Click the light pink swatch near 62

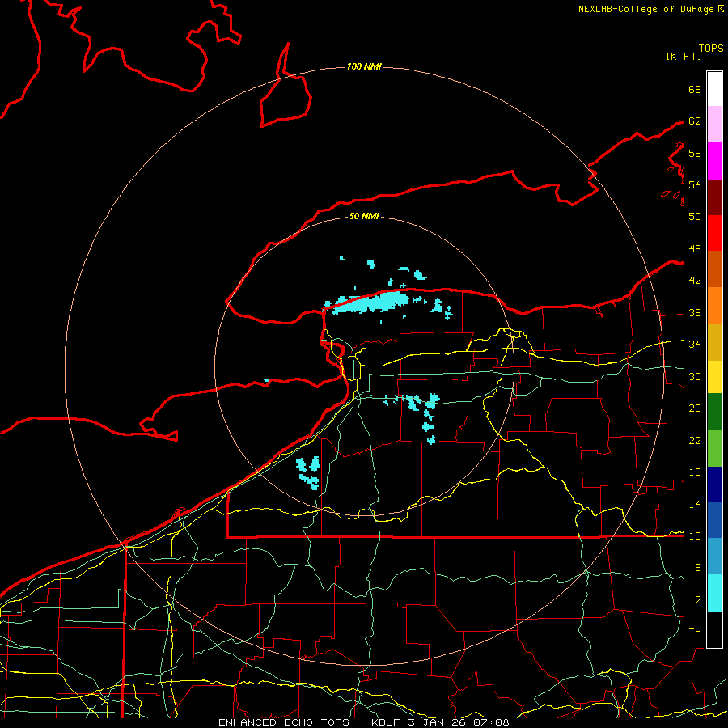(714, 125)
